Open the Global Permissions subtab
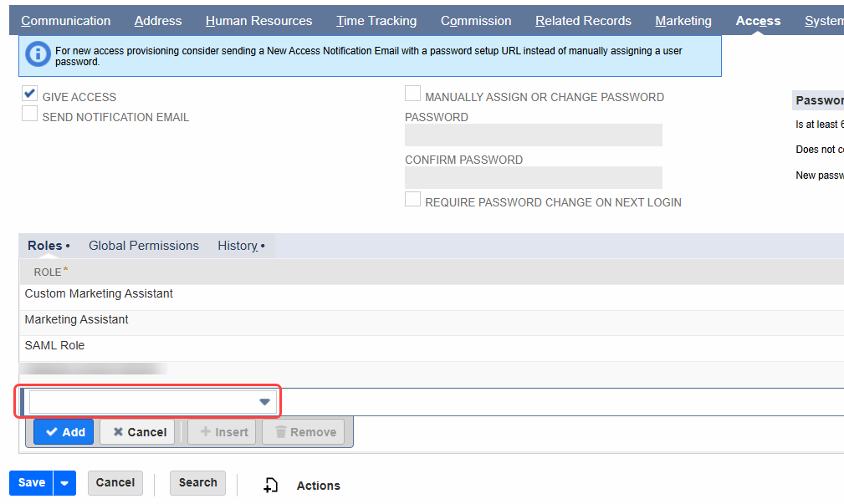Viewport: 844px width, 504px height. tap(144, 246)
